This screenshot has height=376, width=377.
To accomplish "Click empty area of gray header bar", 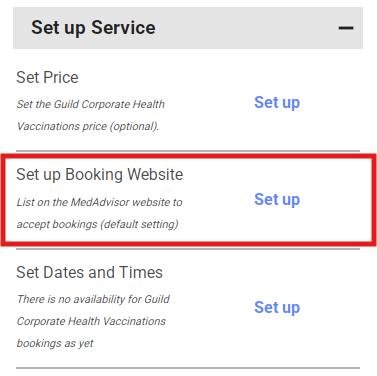I will pyautogui.click(x=247, y=28).
